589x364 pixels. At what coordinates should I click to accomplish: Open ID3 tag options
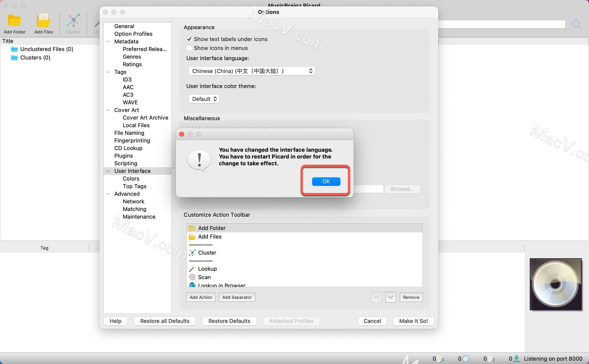click(x=127, y=80)
